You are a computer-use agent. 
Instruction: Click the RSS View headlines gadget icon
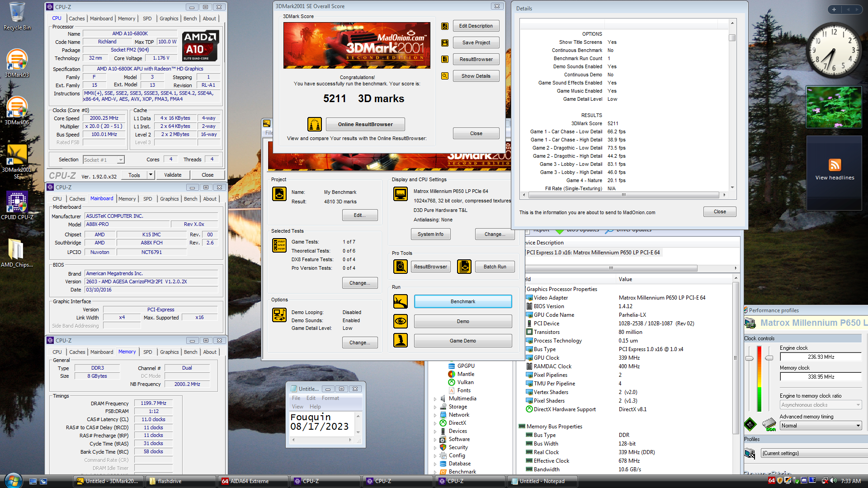click(x=835, y=165)
